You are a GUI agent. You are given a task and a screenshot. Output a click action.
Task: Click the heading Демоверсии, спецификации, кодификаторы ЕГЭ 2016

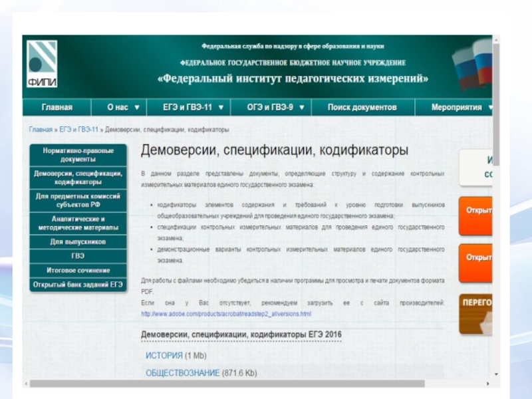241,334
